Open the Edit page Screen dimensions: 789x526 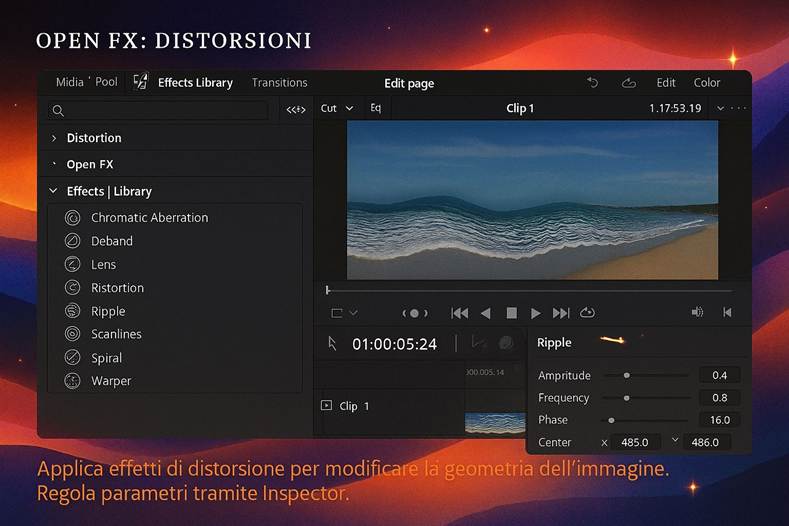(x=666, y=83)
